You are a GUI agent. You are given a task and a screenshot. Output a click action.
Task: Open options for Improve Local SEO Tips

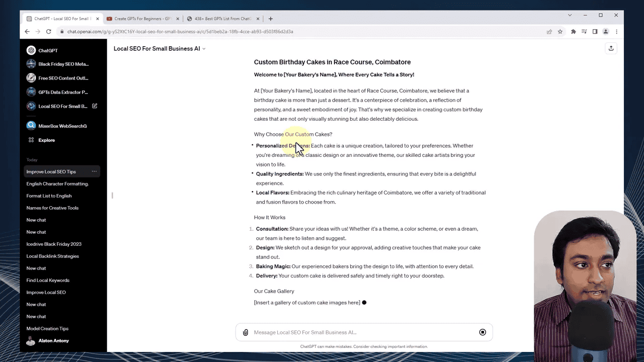tap(94, 171)
